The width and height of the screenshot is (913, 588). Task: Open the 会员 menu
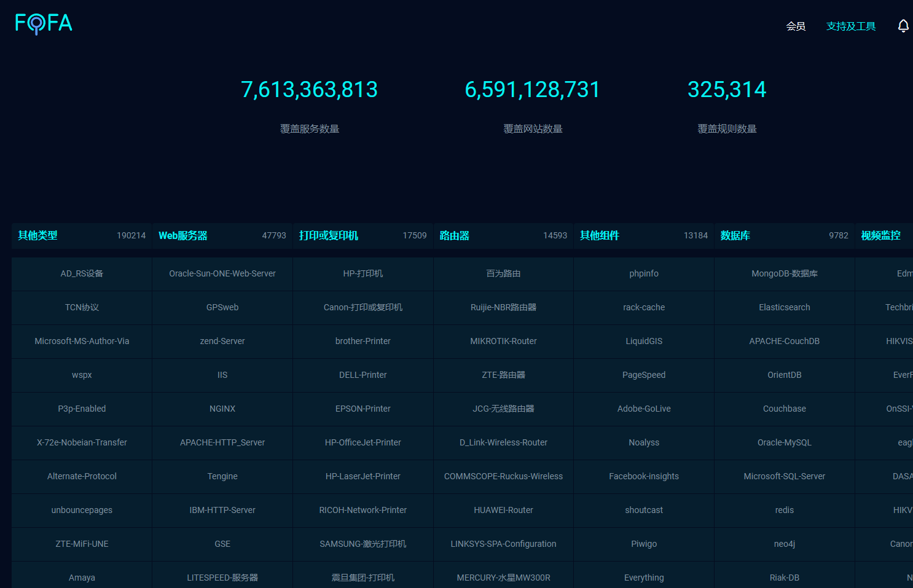pos(796,26)
